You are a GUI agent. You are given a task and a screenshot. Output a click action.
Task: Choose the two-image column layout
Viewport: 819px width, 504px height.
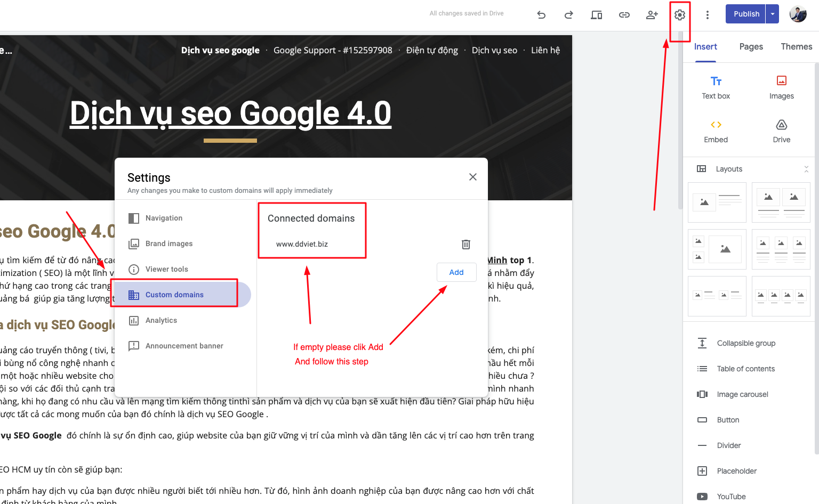[x=781, y=202]
